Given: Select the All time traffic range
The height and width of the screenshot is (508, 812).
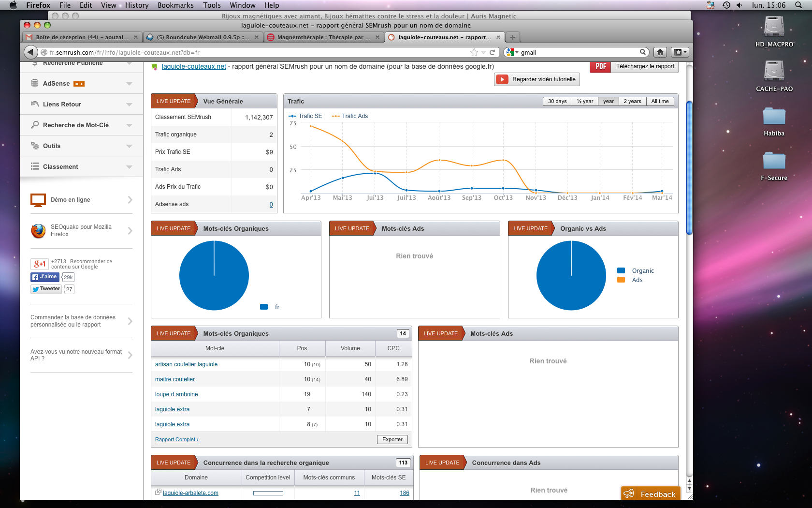Looking at the screenshot, I should coord(660,102).
